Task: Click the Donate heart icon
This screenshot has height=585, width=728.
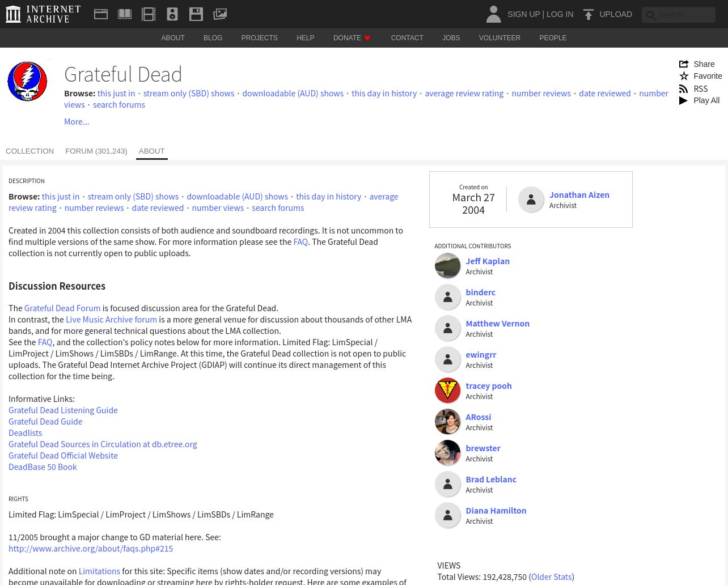Action: [367, 38]
